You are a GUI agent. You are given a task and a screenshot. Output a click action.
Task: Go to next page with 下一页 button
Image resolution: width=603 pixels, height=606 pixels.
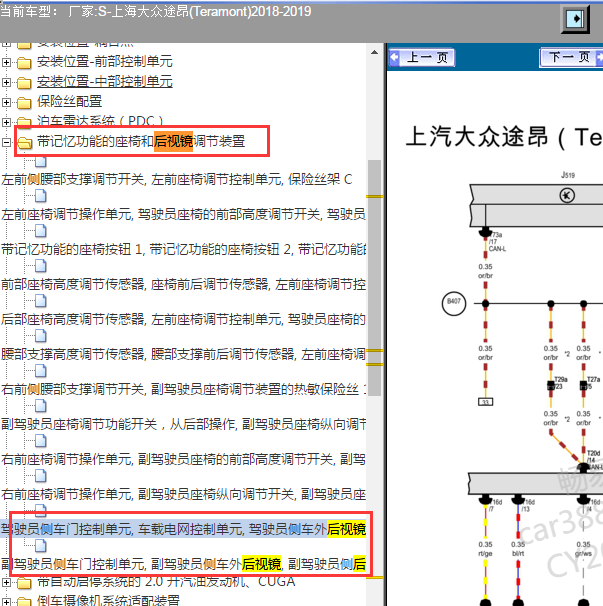coord(571,58)
